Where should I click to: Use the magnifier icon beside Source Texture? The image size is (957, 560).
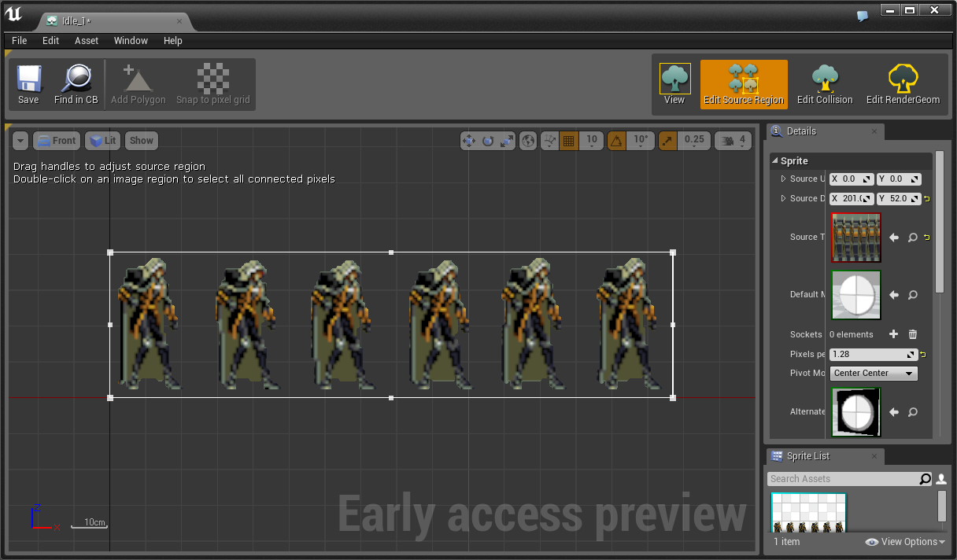[x=913, y=237]
